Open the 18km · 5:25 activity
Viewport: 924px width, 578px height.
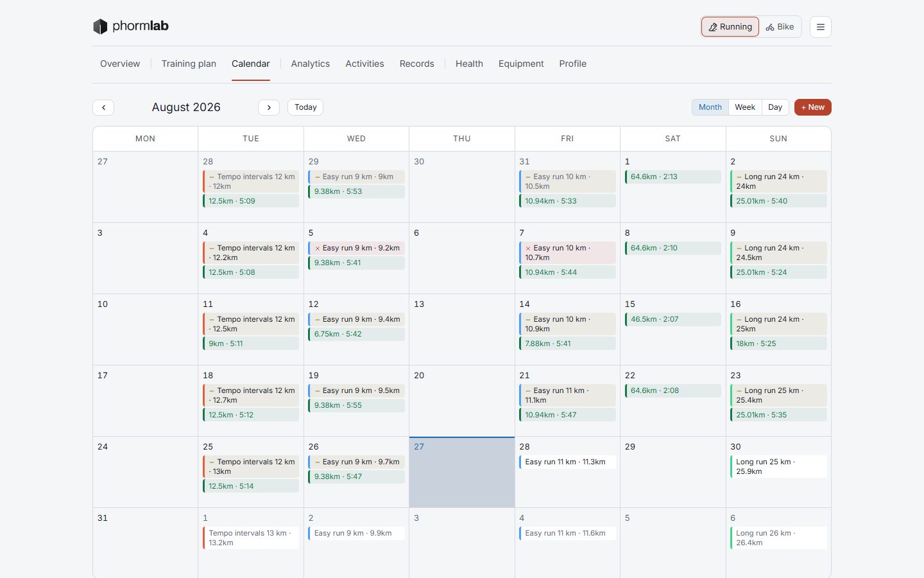point(778,344)
